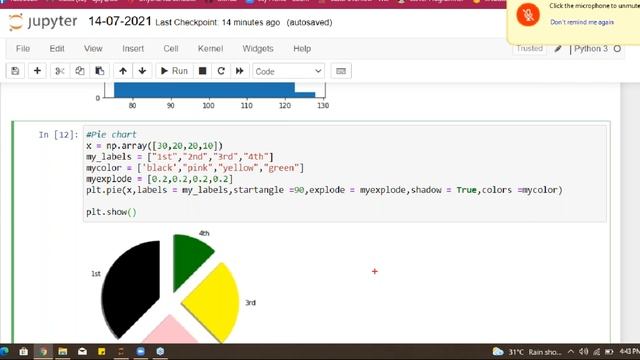Open File Explorer from the taskbar
The height and width of the screenshot is (360, 640).
pos(62,351)
